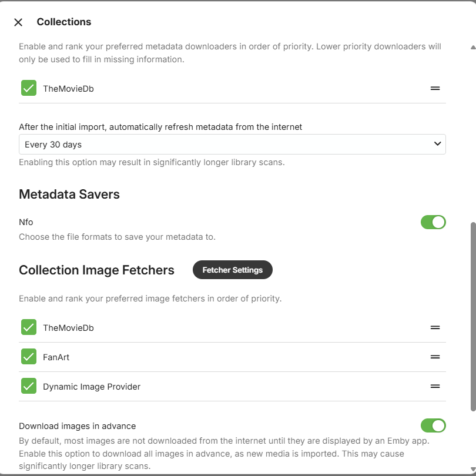Turn off Download images in advance switch
Viewport: 476px width, 476px height.
coord(433,425)
